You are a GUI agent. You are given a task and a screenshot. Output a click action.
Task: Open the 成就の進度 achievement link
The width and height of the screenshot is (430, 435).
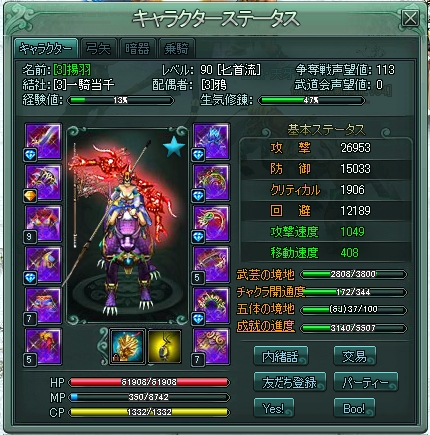click(x=265, y=326)
